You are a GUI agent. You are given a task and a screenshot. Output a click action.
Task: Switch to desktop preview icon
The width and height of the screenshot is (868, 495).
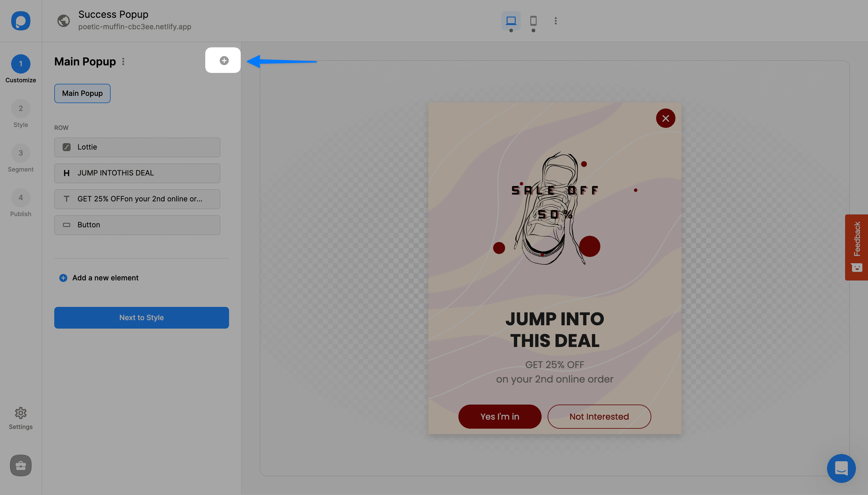click(x=511, y=21)
